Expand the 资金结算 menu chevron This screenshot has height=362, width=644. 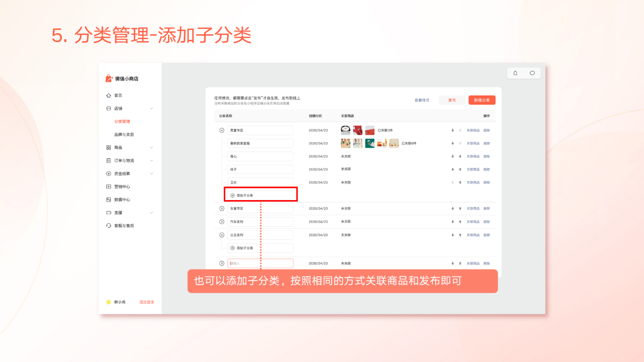151,173
